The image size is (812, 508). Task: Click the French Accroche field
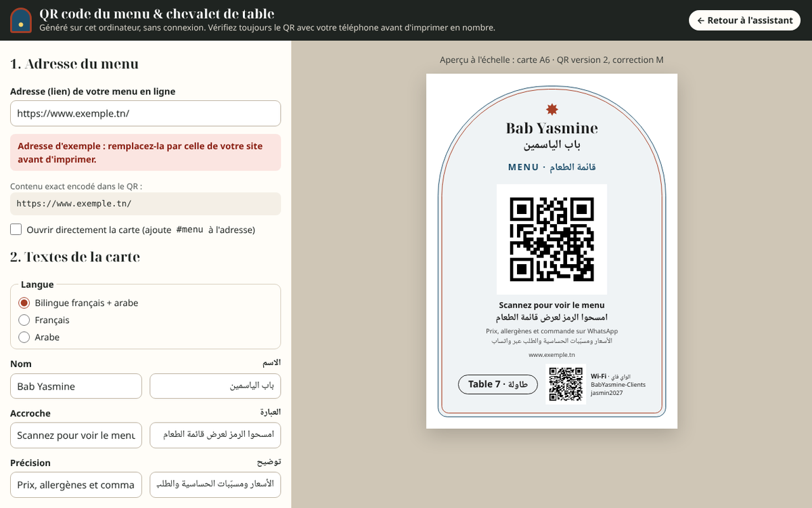point(76,436)
